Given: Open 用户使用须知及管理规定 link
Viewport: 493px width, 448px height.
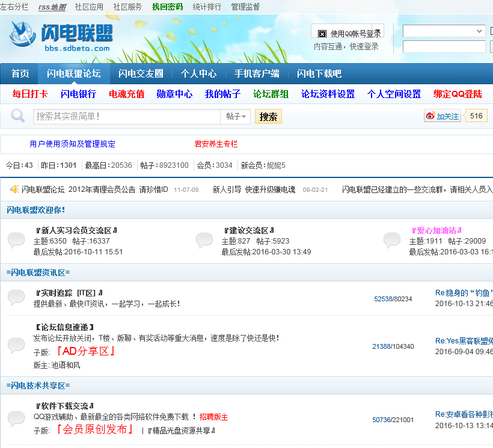Looking at the screenshot, I should click(72, 144).
